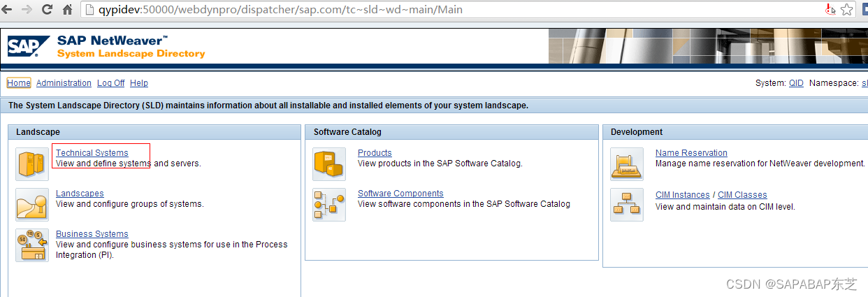Open the Name Reservation link
The image size is (868, 297).
point(691,153)
